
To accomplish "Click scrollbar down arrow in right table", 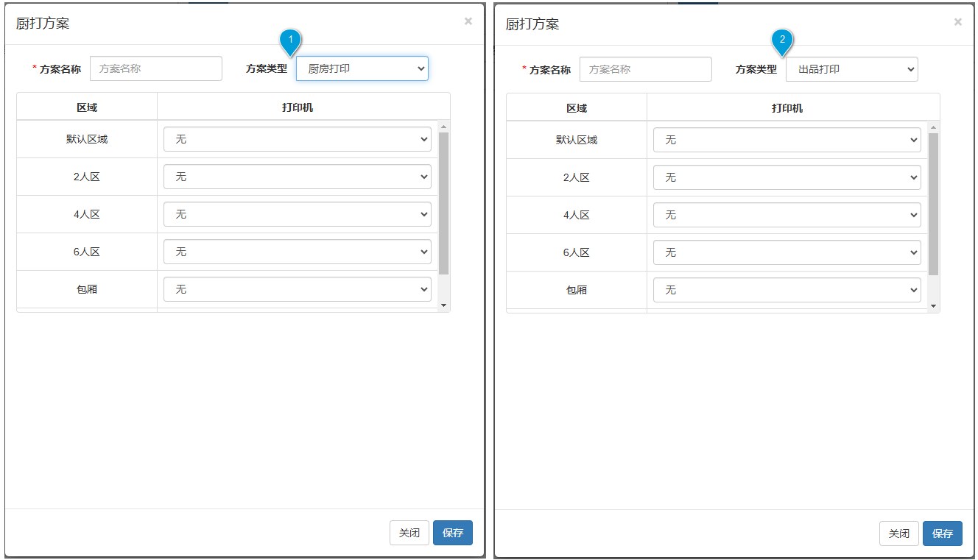I will point(933,305).
